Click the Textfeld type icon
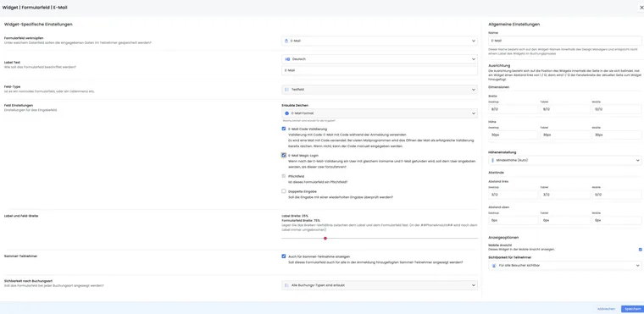The width and height of the screenshot is (644, 314). (x=286, y=89)
